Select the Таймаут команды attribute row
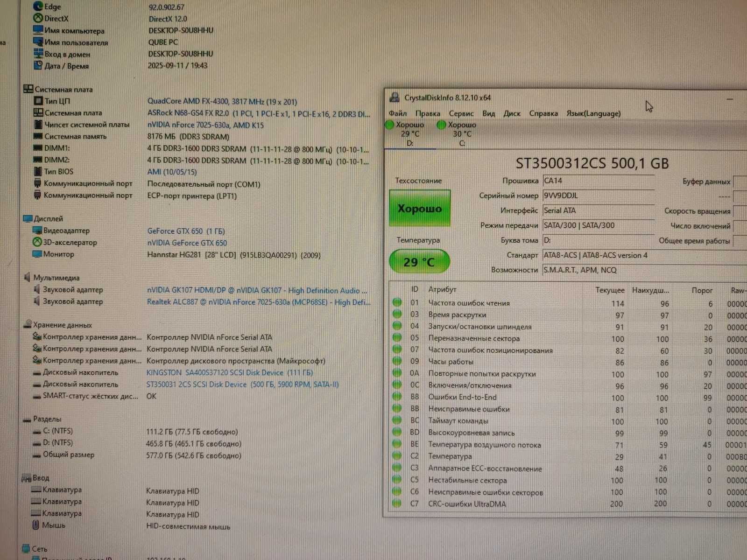 [568, 421]
